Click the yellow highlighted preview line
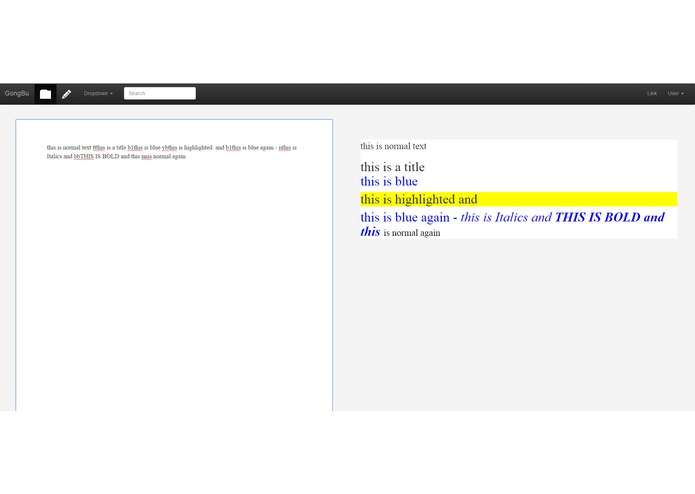695x494 pixels. (x=519, y=199)
